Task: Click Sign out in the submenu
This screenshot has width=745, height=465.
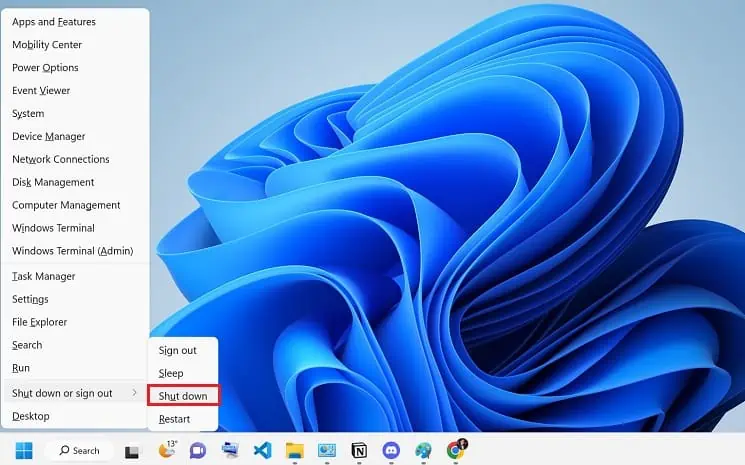Action: [x=177, y=350]
